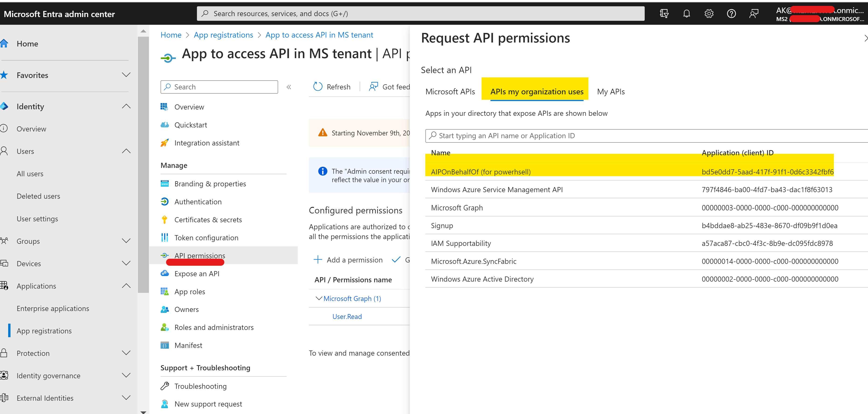Click the Cloud Shell icon in header
This screenshot has width=868, height=414.
pyautogui.click(x=664, y=14)
